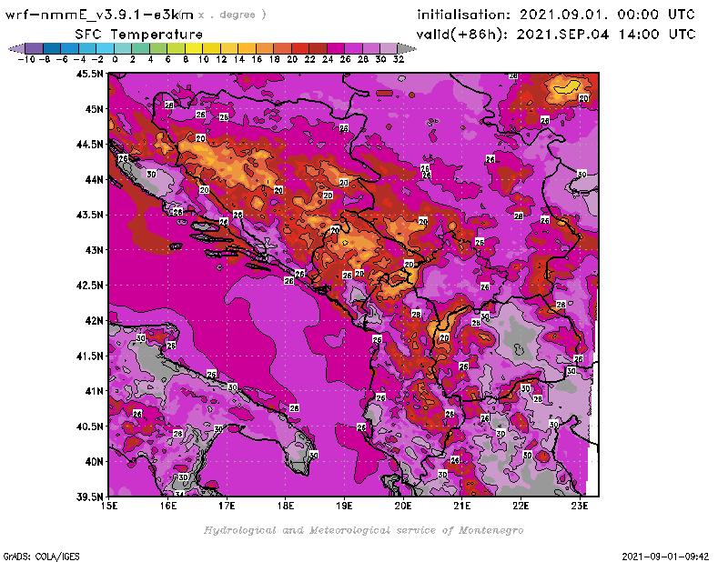Select the red swatch between 20 and 22
The width and height of the screenshot is (728, 562).
click(x=299, y=48)
